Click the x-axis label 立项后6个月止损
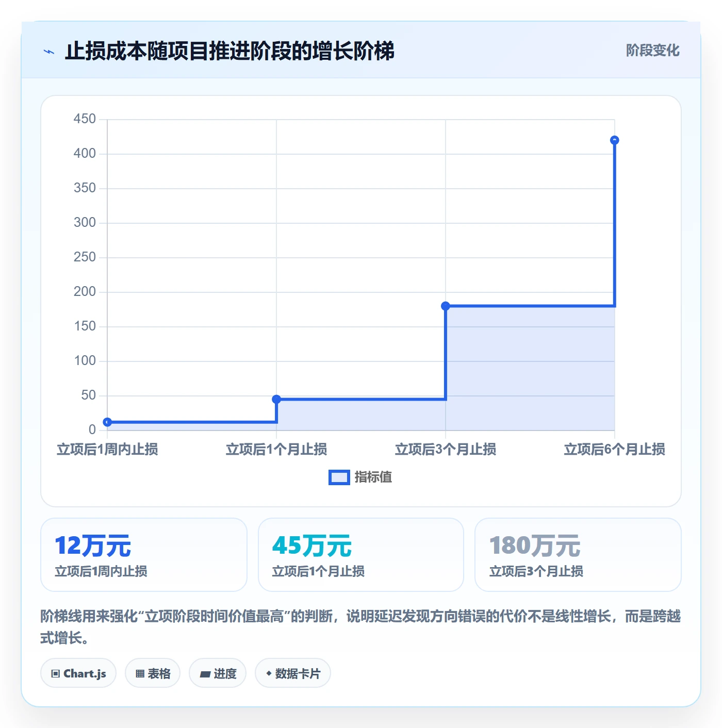 [x=614, y=450]
